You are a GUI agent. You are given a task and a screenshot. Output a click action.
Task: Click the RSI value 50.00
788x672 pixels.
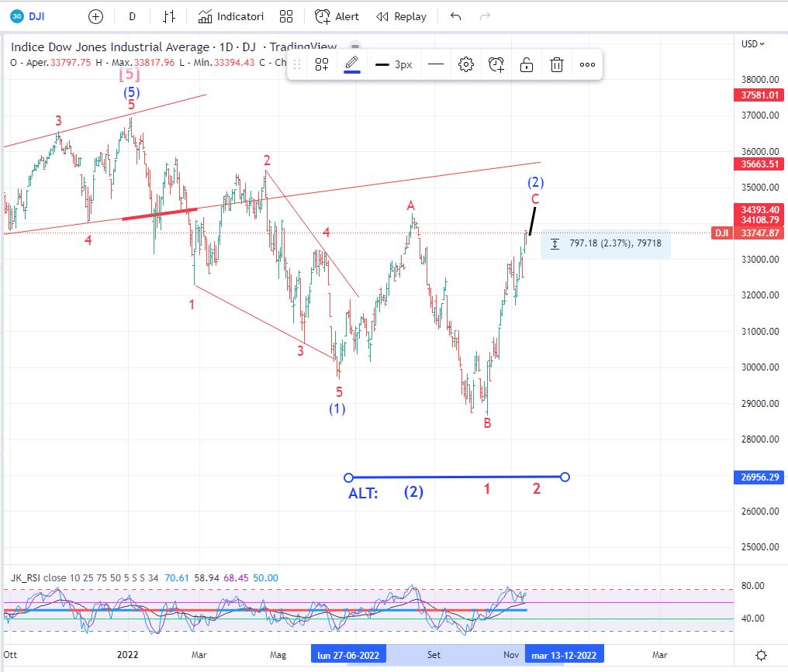[265, 578]
